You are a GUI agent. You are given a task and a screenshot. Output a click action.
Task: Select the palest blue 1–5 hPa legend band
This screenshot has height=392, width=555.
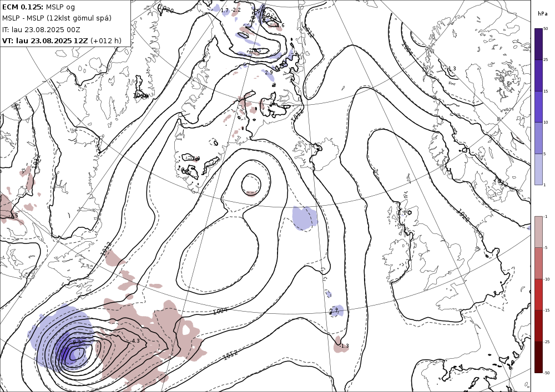[538, 169]
